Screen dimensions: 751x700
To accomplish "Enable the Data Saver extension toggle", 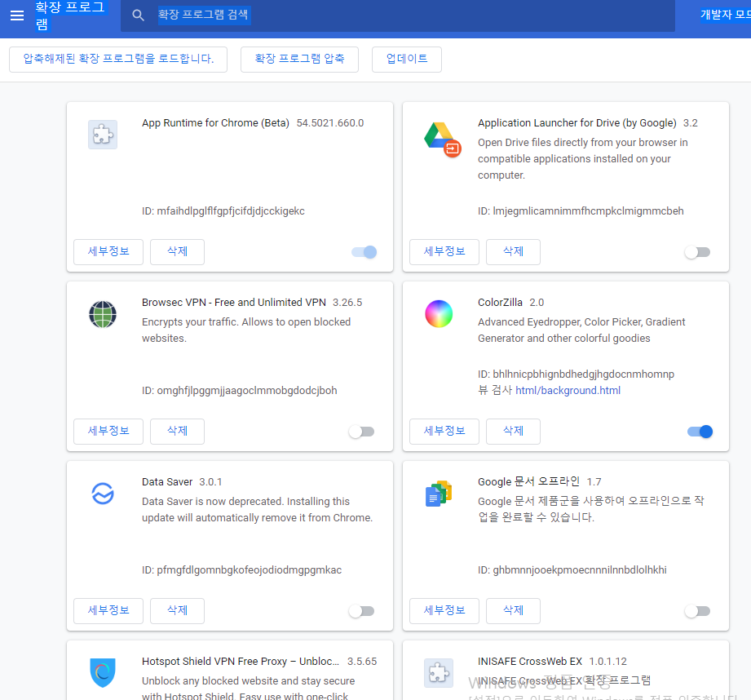I will pyautogui.click(x=361, y=611).
